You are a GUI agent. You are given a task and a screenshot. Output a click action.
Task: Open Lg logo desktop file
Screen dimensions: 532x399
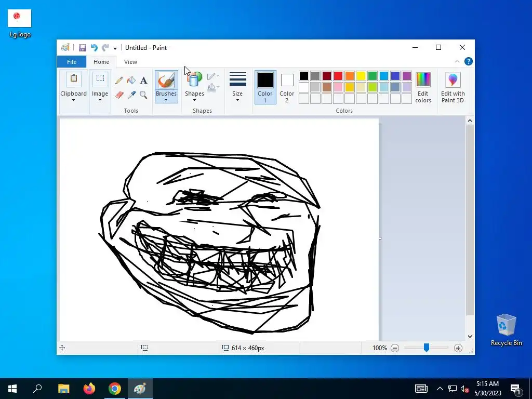20,24
